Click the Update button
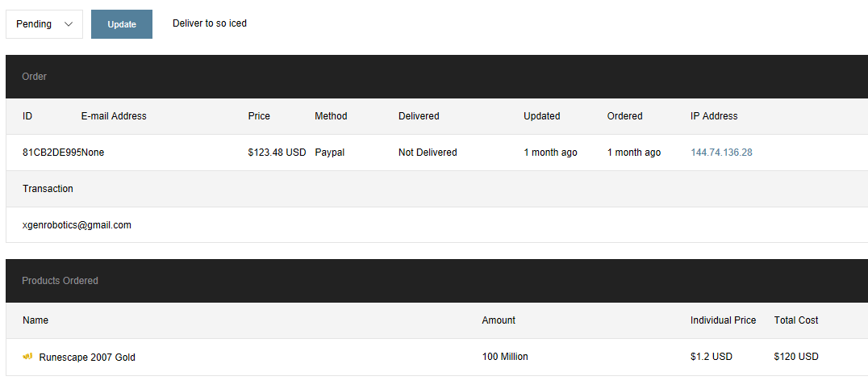Screen dimensions: 868x389 pos(122,24)
